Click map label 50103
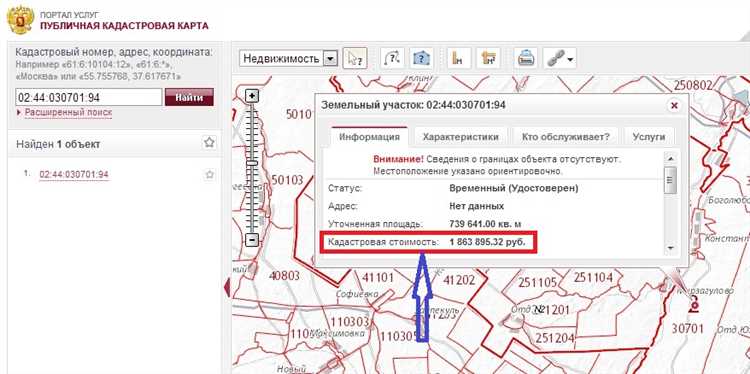The width and height of the screenshot is (750, 374). pyautogui.click(x=287, y=180)
